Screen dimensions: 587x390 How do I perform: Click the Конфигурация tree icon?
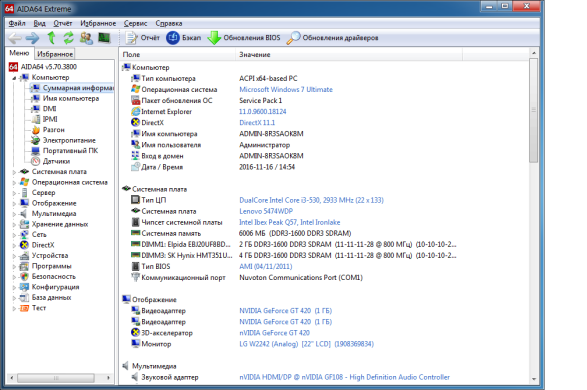click(x=24, y=287)
